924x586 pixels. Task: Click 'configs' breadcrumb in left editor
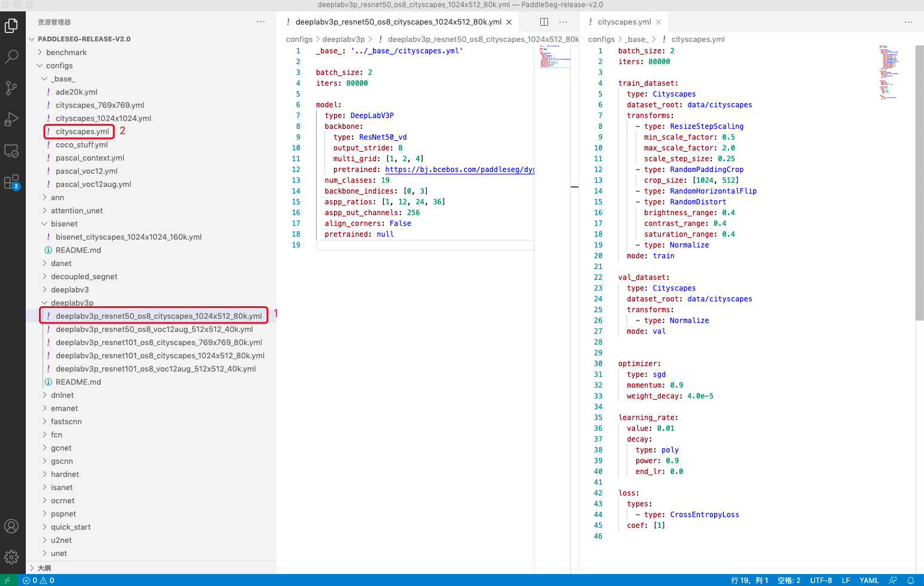[x=299, y=39]
